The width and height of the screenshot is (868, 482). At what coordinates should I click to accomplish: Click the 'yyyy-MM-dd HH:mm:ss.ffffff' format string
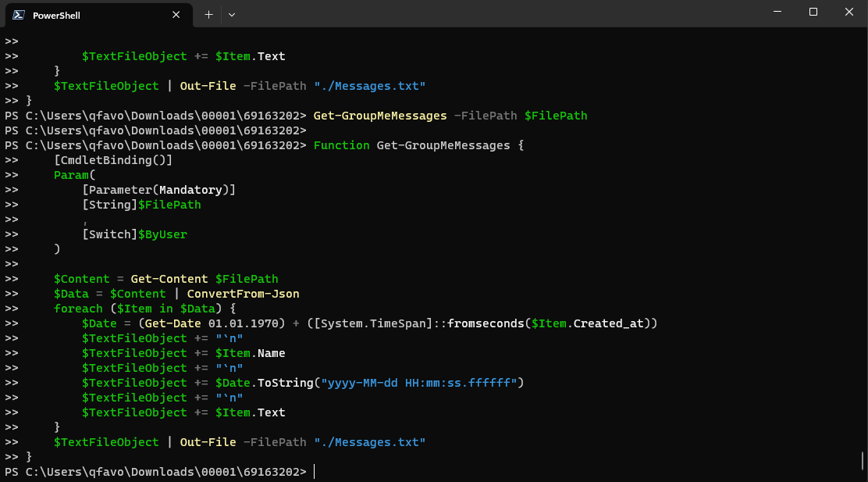click(x=418, y=384)
